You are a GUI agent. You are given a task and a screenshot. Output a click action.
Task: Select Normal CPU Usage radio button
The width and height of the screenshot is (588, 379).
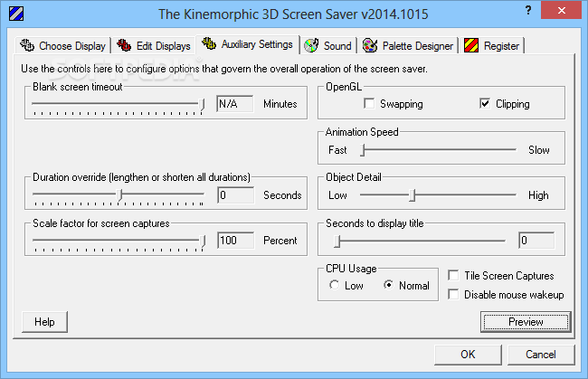pyautogui.click(x=388, y=285)
